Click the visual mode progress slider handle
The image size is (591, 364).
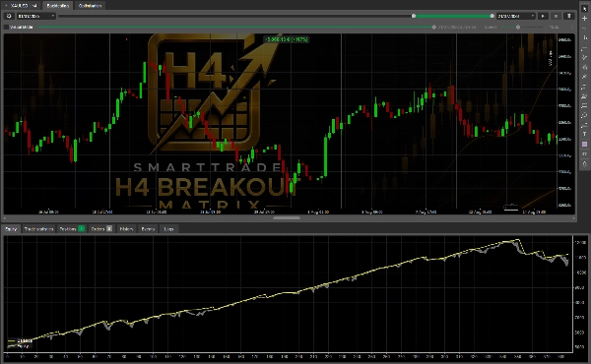[433, 28]
